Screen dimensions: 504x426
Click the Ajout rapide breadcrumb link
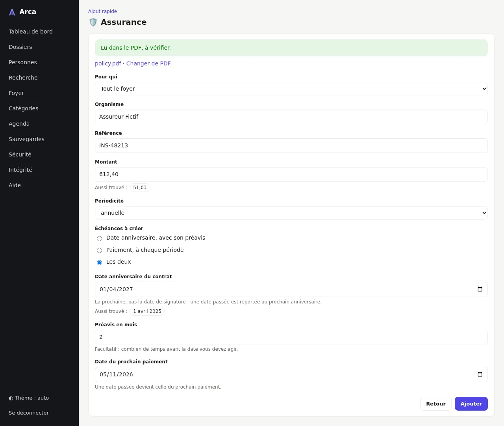pyautogui.click(x=102, y=11)
